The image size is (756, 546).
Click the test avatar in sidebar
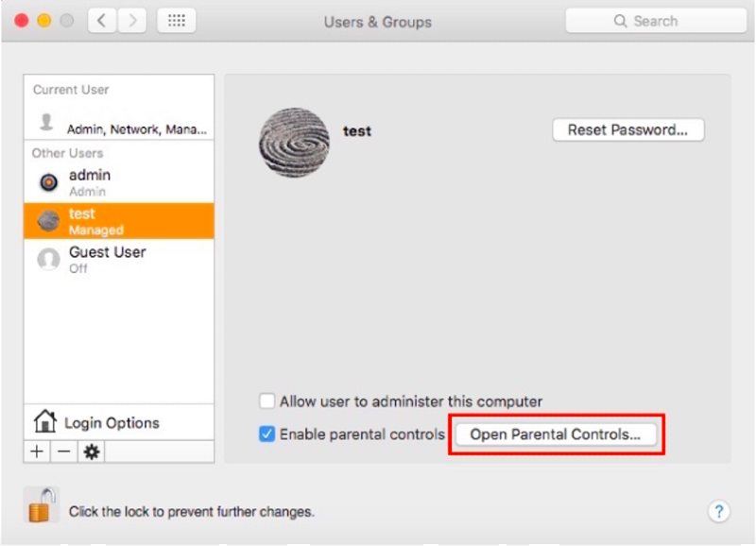(49, 221)
